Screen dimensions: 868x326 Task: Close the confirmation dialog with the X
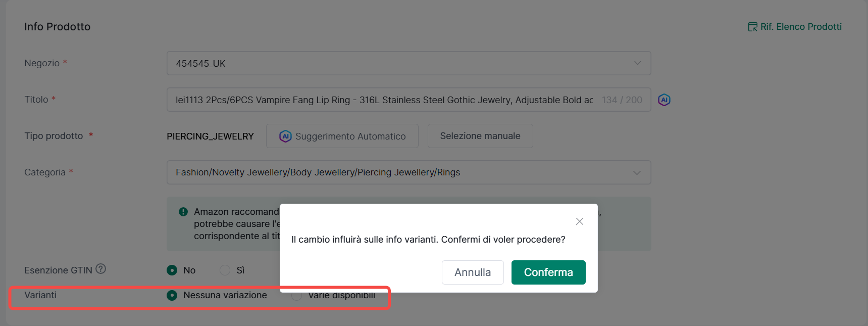579,221
